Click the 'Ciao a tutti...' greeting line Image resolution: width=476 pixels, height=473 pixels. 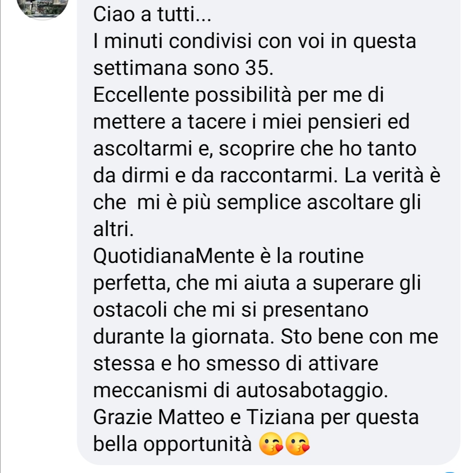[152, 14]
